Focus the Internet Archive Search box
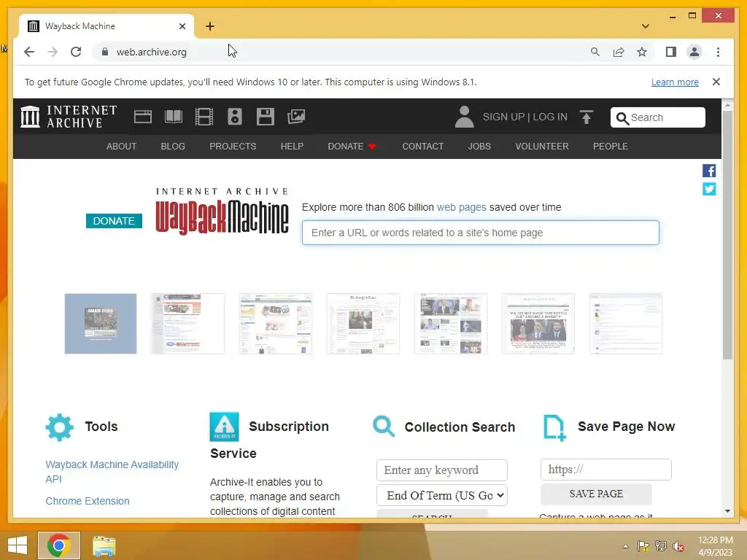Viewport: 747px width, 560px height. (x=657, y=117)
